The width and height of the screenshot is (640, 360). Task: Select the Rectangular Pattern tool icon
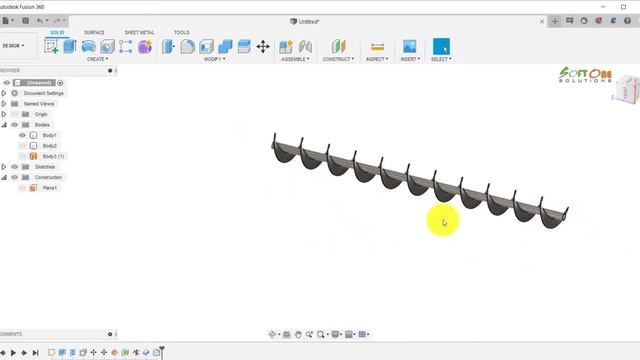pyautogui.click(x=126, y=47)
